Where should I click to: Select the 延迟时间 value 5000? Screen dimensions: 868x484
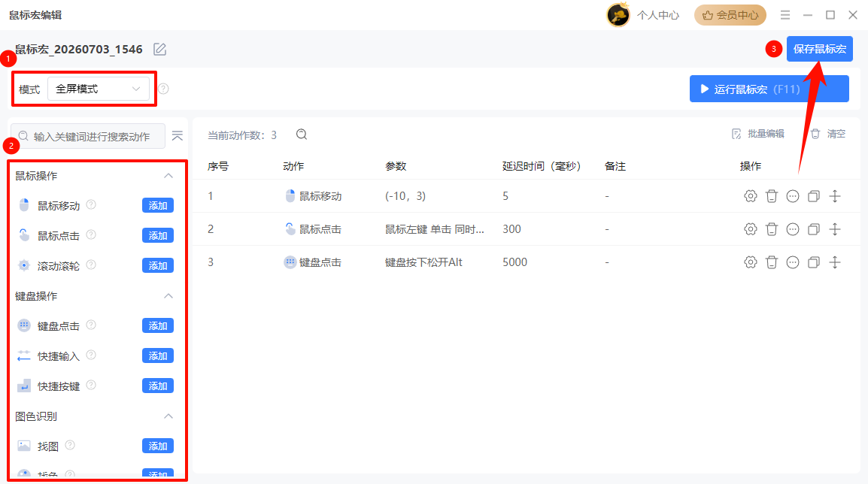click(x=514, y=262)
